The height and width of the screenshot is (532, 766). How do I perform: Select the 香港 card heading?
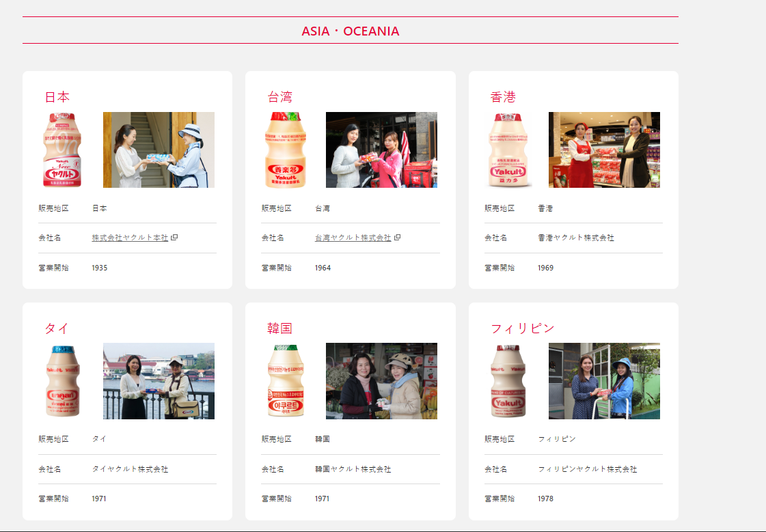tap(503, 97)
